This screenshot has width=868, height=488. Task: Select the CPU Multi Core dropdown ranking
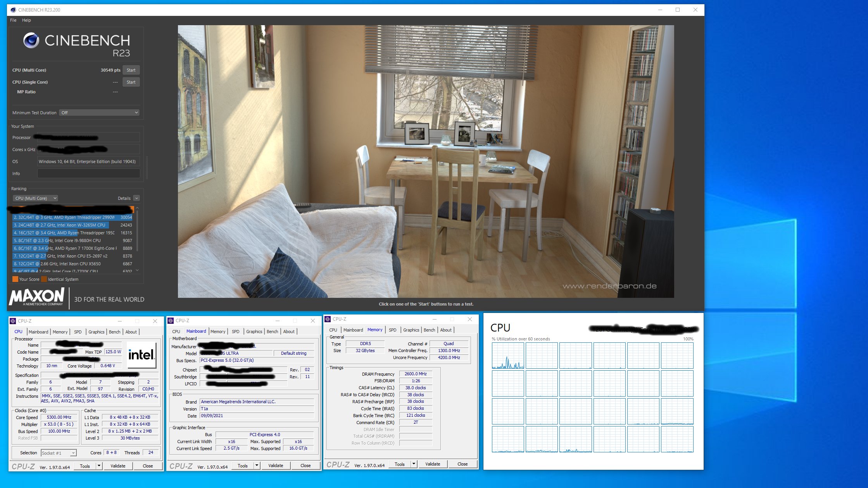pos(34,198)
